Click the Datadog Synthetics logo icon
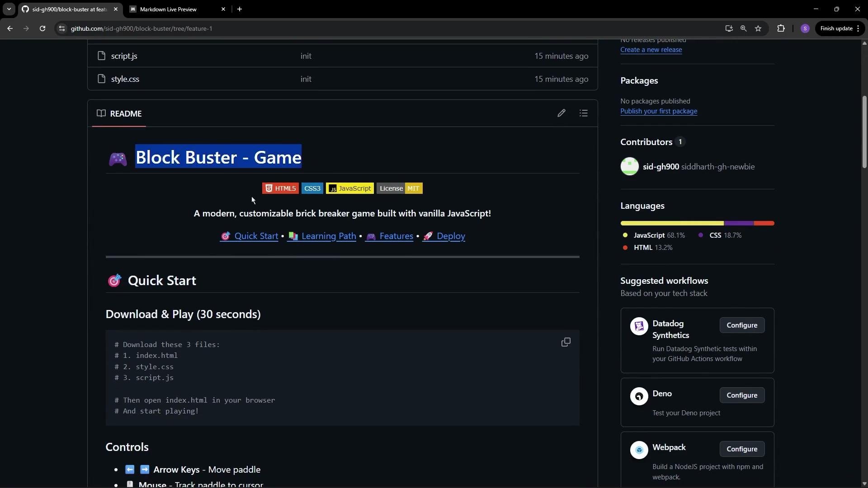 [639, 326]
